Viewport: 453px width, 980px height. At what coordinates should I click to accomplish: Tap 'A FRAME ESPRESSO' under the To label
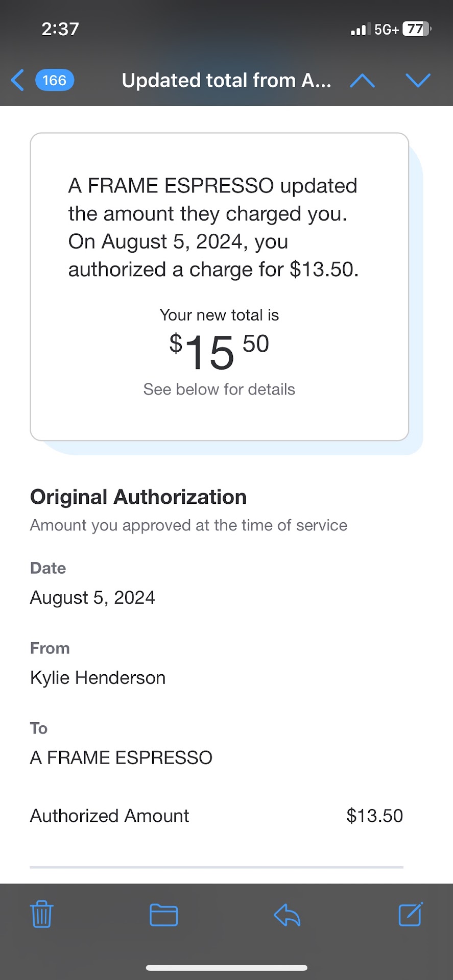point(122,757)
